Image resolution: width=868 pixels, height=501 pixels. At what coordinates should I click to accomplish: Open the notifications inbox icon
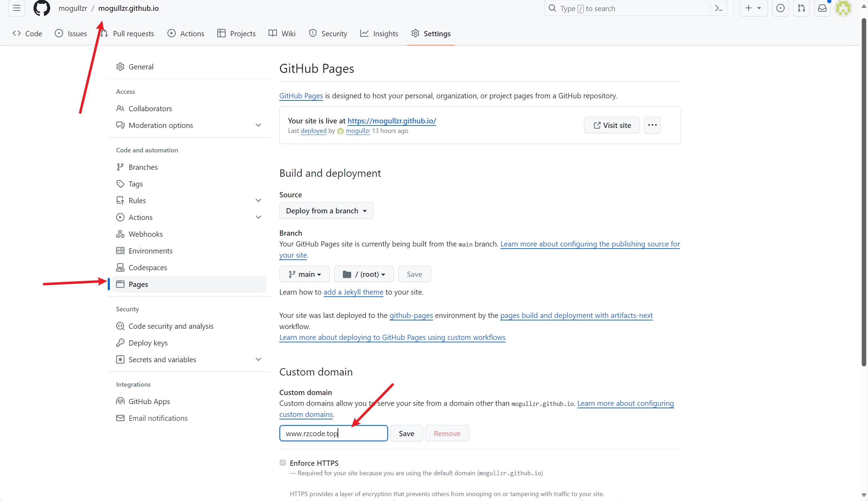pyautogui.click(x=822, y=8)
